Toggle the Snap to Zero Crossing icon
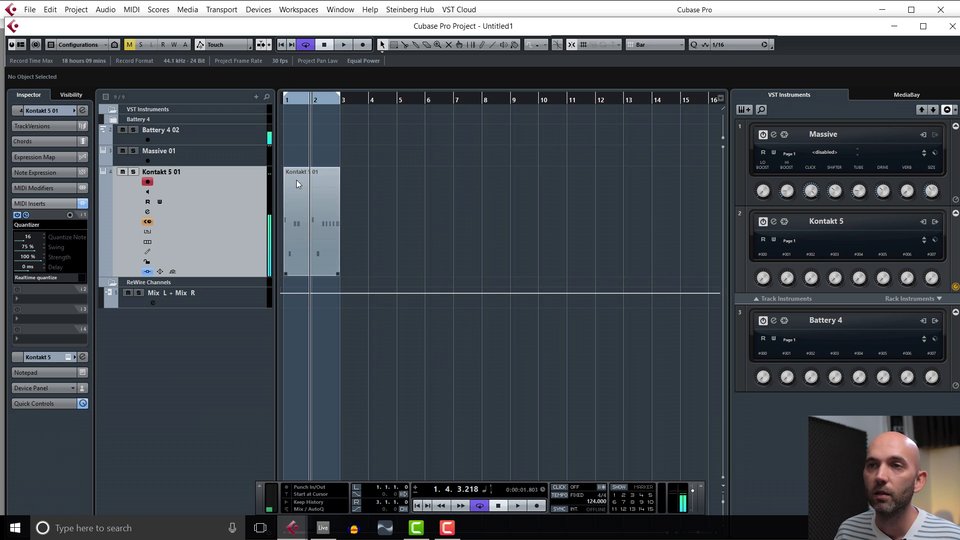The height and width of the screenshot is (540, 960). click(x=557, y=45)
